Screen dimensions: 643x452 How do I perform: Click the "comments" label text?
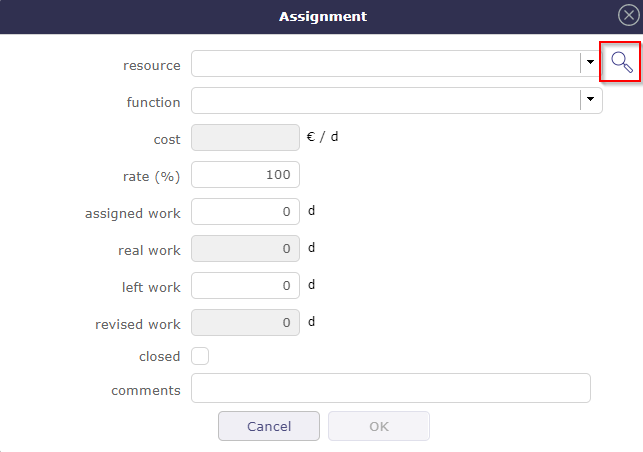[146, 391]
